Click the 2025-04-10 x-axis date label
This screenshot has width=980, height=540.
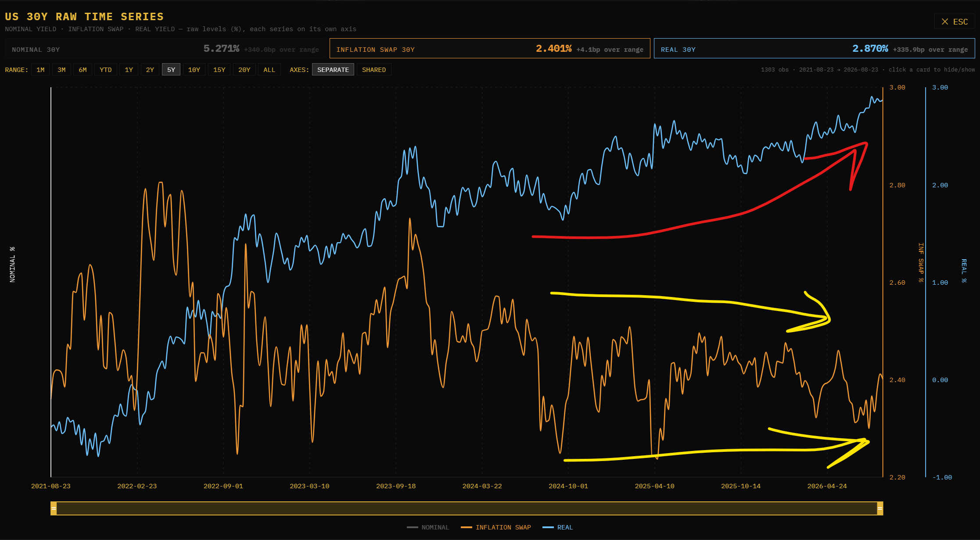654,486
